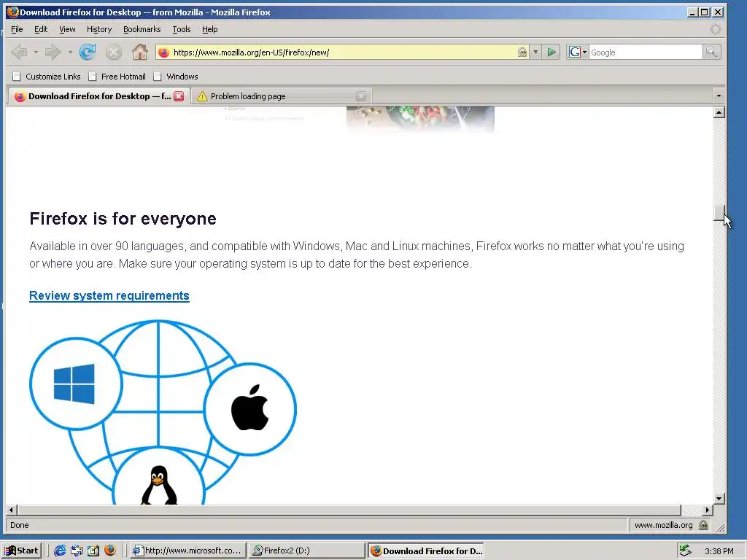
Task: Open the File menu
Action: [x=17, y=29]
